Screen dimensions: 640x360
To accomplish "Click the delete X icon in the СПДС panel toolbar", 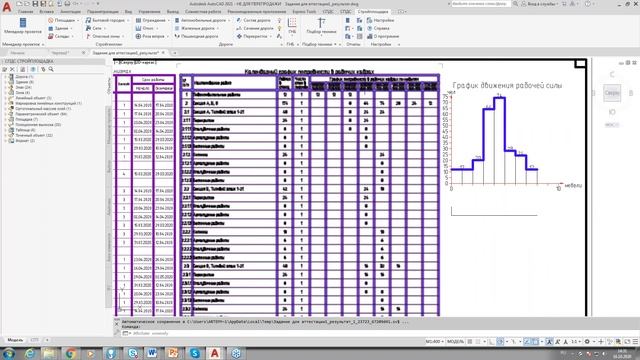I will pos(12,69).
